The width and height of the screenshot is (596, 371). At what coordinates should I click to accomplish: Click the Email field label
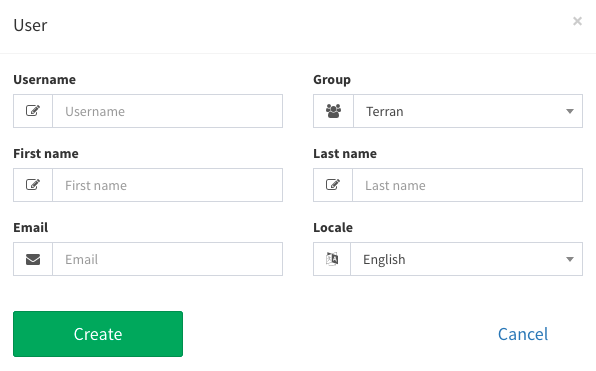click(31, 228)
